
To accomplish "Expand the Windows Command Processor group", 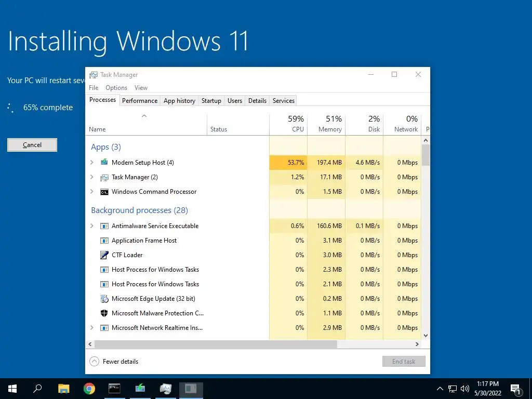I will tap(91, 192).
